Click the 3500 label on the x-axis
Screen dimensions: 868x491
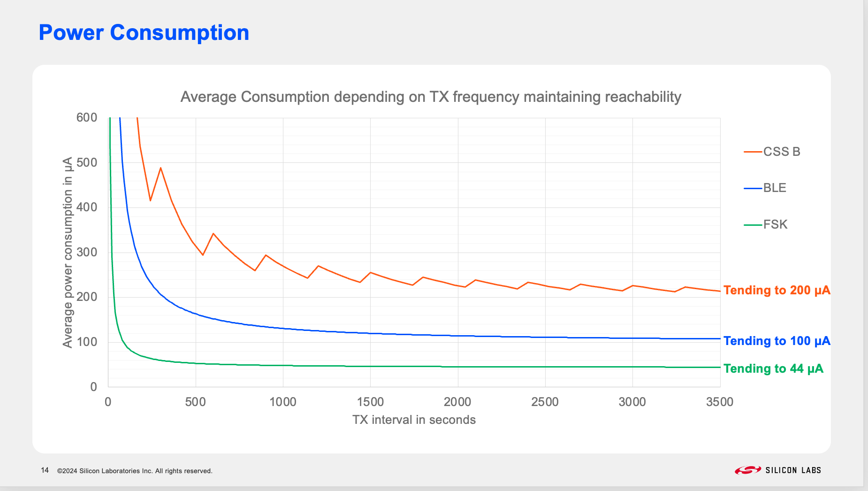pos(720,402)
